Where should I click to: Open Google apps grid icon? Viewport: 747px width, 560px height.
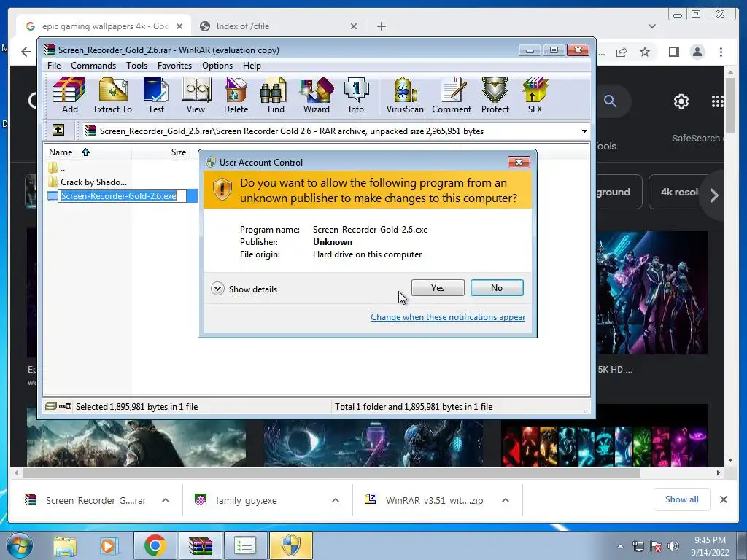[718, 101]
